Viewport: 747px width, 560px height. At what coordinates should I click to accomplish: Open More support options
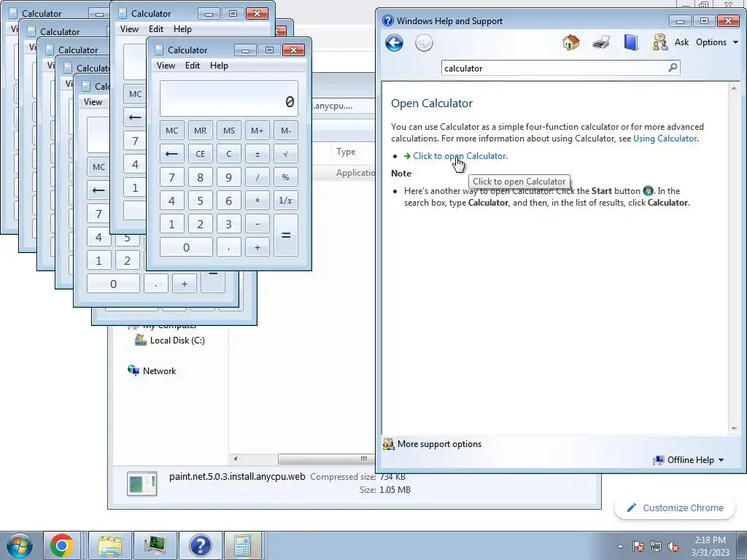[x=432, y=444]
